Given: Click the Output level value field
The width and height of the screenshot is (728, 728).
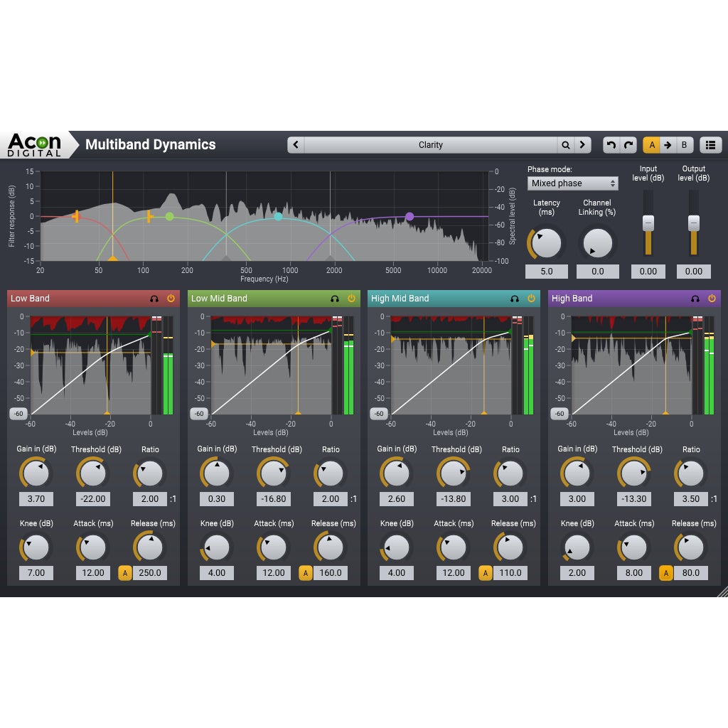Looking at the screenshot, I should pos(694,272).
